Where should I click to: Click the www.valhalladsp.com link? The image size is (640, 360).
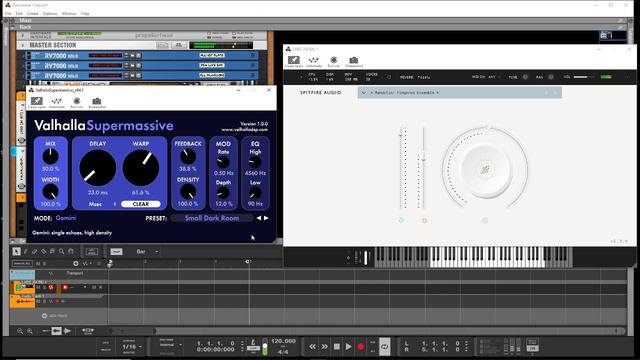pos(245,129)
